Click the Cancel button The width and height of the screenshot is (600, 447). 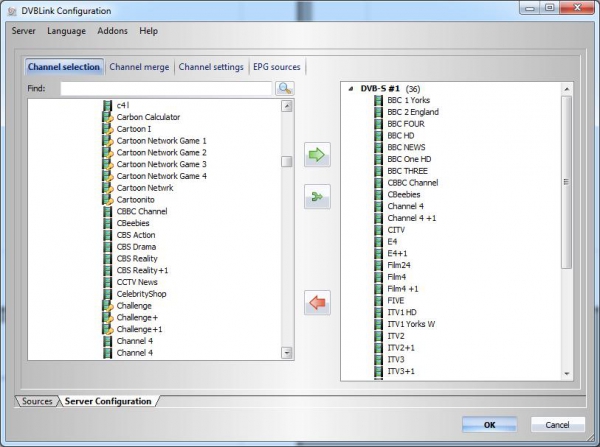(558, 425)
